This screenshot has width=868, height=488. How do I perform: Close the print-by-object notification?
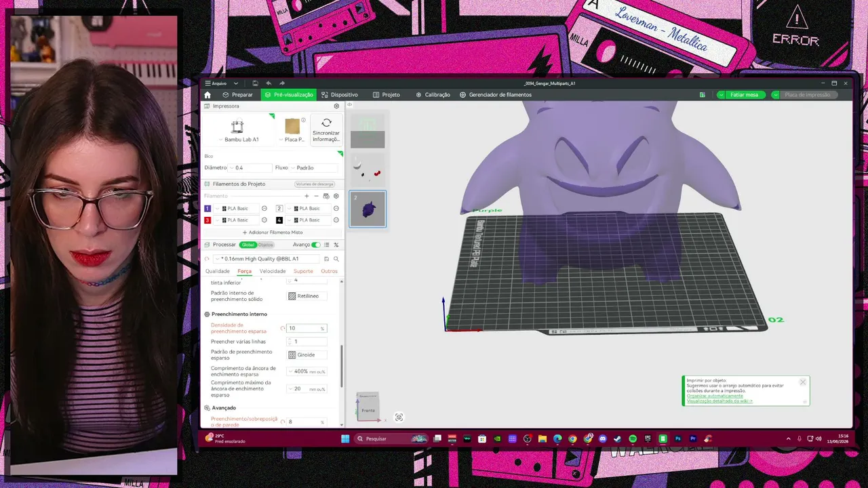pos(803,382)
